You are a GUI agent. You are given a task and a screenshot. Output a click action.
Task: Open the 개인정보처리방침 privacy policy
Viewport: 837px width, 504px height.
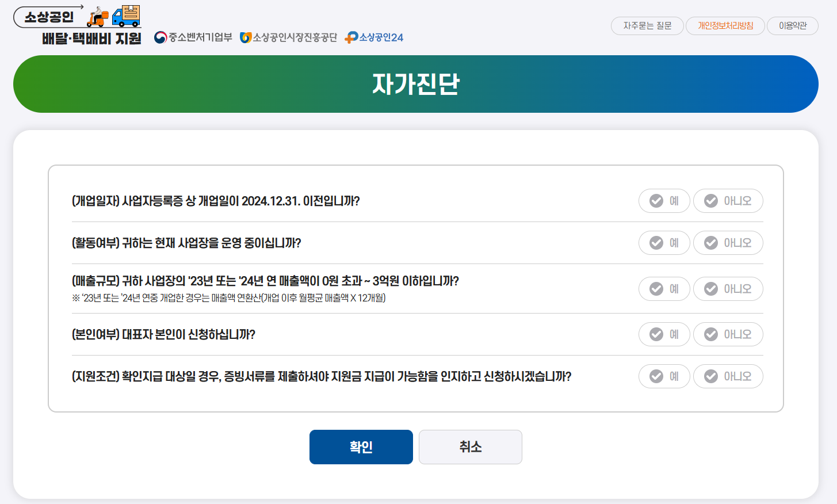point(725,26)
